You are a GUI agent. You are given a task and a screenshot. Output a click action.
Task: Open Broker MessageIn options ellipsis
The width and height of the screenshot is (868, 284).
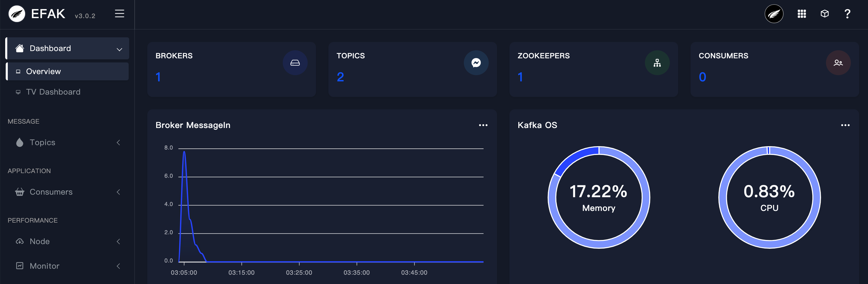(x=483, y=125)
